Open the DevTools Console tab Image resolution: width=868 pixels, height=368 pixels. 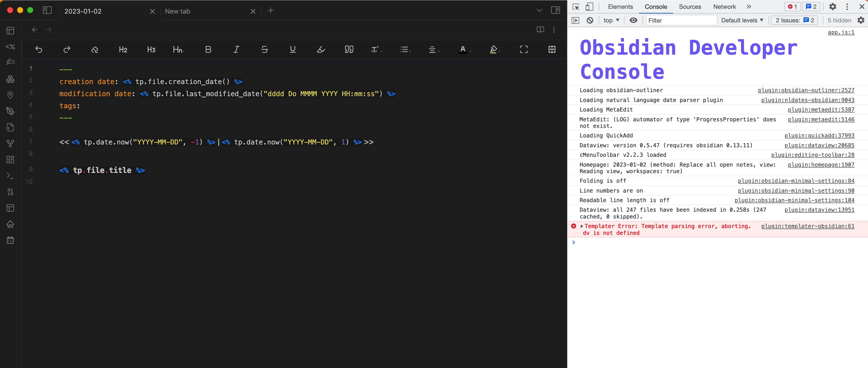click(x=656, y=7)
